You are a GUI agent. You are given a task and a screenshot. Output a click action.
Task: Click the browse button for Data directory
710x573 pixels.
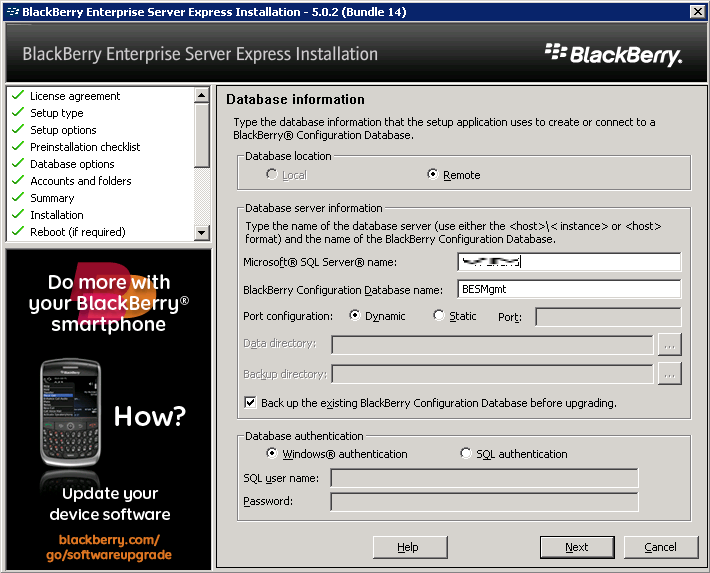pyautogui.click(x=669, y=345)
